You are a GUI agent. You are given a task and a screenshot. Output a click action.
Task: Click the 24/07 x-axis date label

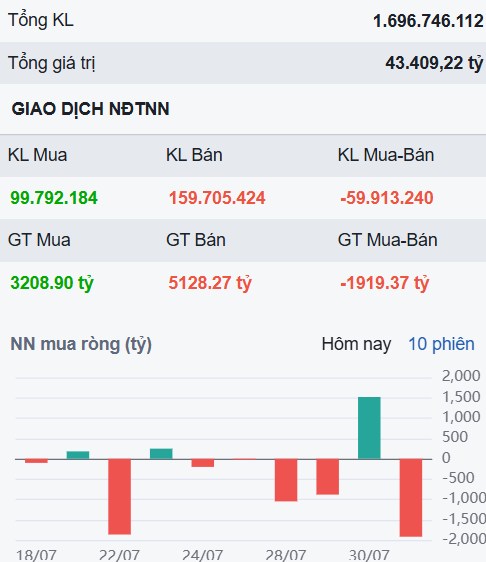click(202, 555)
